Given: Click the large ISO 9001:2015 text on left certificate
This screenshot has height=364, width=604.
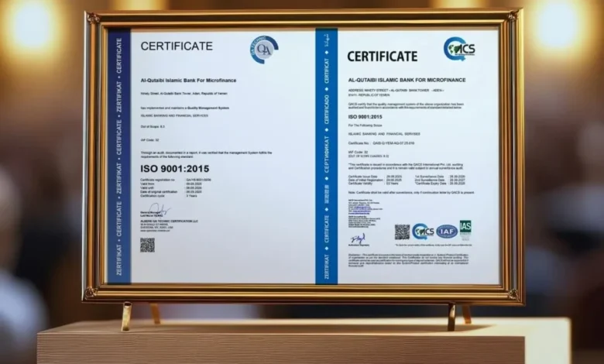Looking at the screenshot, I should (174, 168).
